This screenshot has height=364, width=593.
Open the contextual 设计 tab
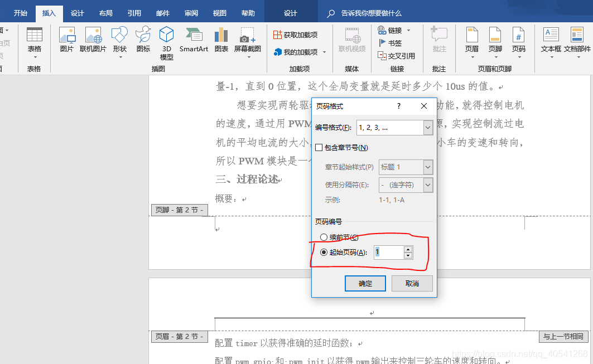point(291,13)
